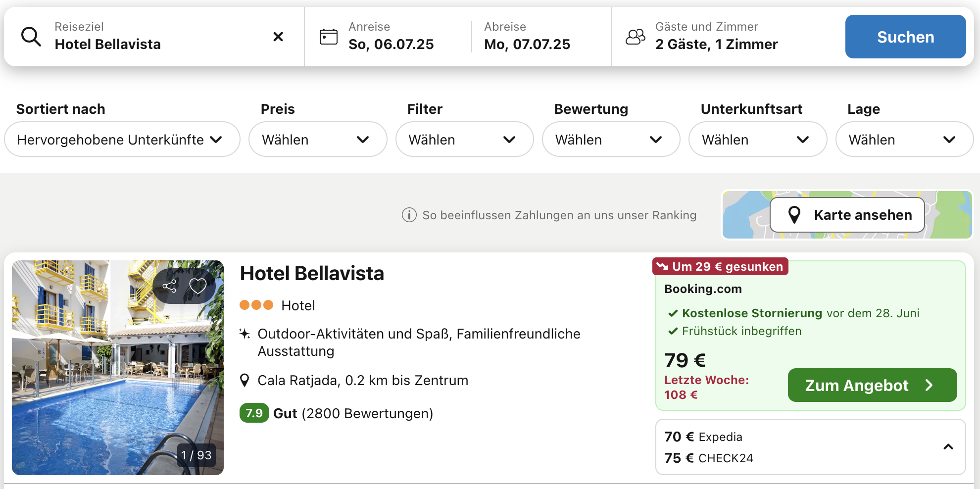Image resolution: width=980 pixels, height=489 pixels.
Task: Click the calendar icon beside Anreise
Action: click(329, 37)
